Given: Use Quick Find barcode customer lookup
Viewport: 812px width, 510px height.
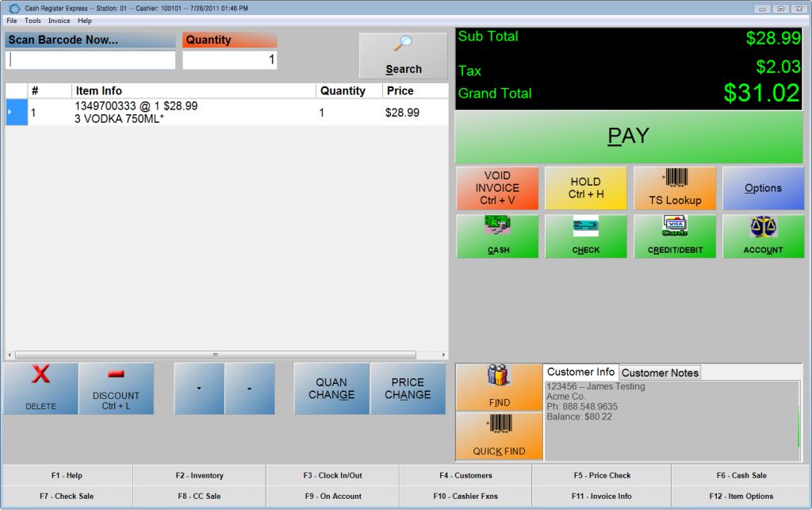Looking at the screenshot, I should pyautogui.click(x=500, y=436).
